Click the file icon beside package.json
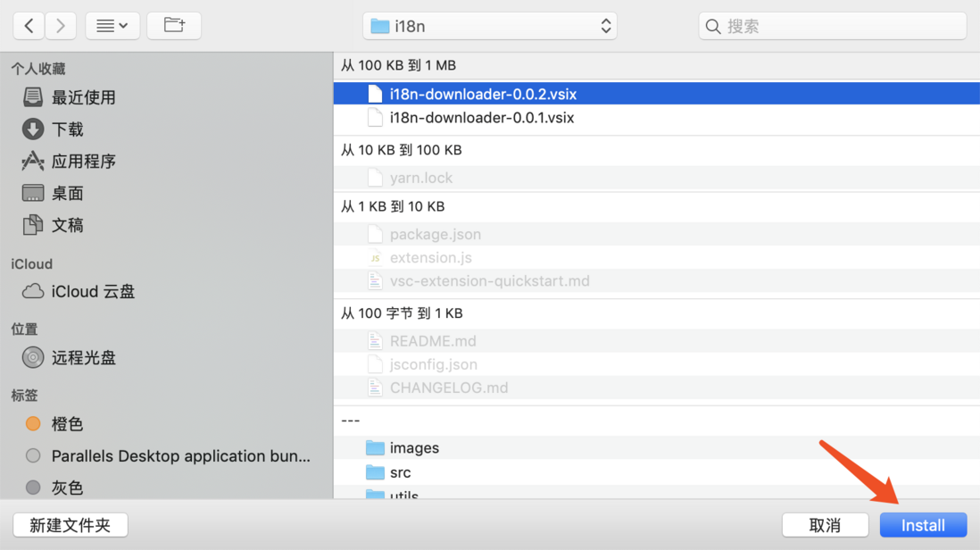 (375, 234)
